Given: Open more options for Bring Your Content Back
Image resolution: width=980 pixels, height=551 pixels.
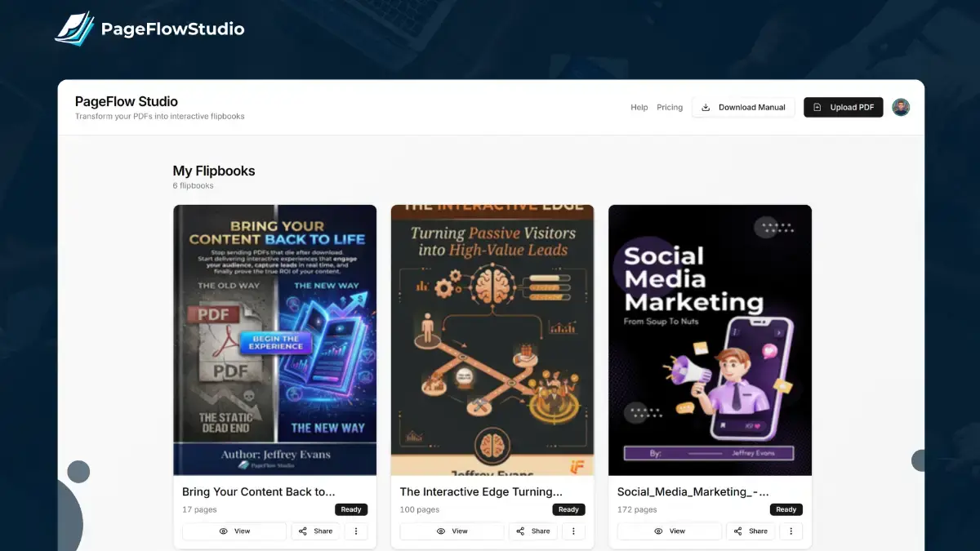Looking at the screenshot, I should click(x=356, y=531).
